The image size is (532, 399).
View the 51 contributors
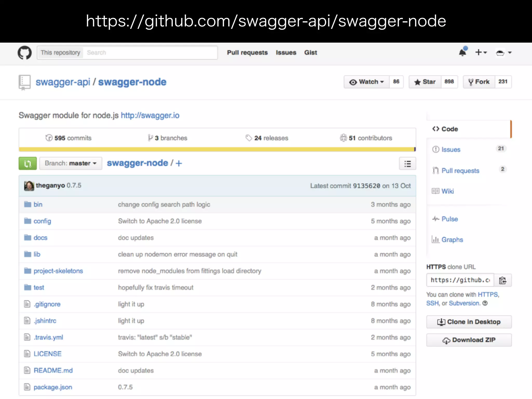366,138
